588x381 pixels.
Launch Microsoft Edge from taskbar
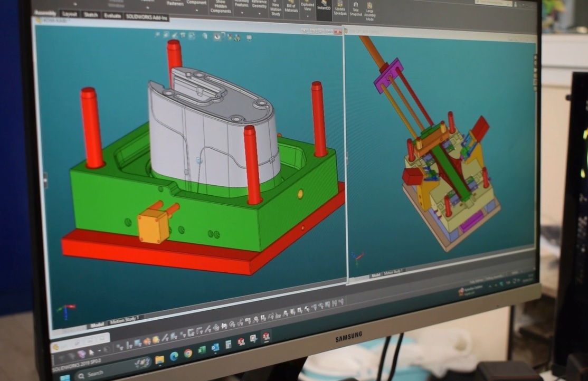pyautogui.click(x=174, y=356)
